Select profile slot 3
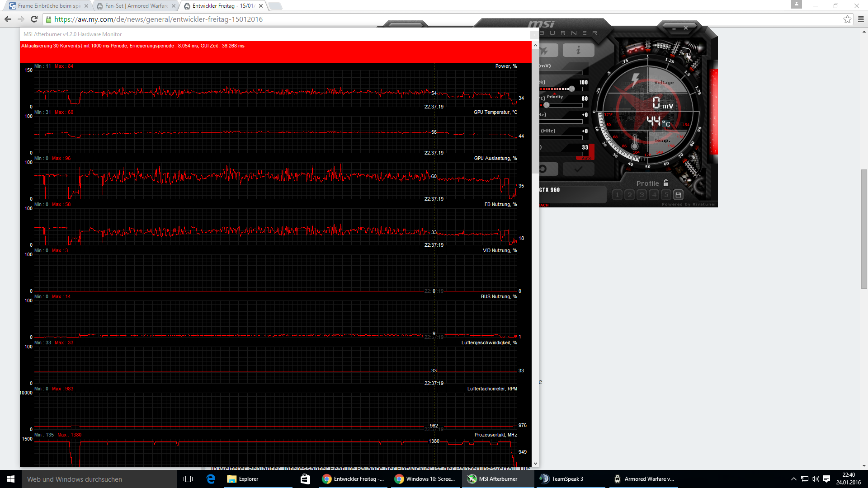This screenshot has height=488, width=868. point(642,195)
